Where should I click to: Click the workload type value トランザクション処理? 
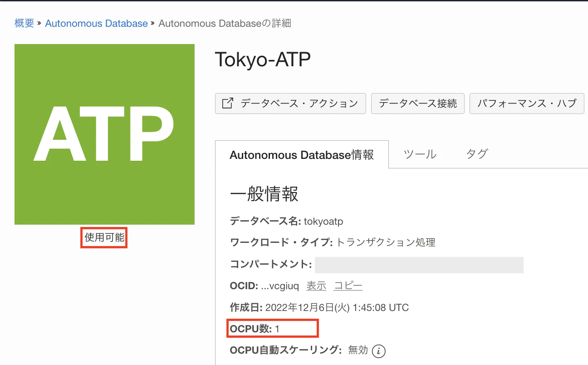click(386, 242)
